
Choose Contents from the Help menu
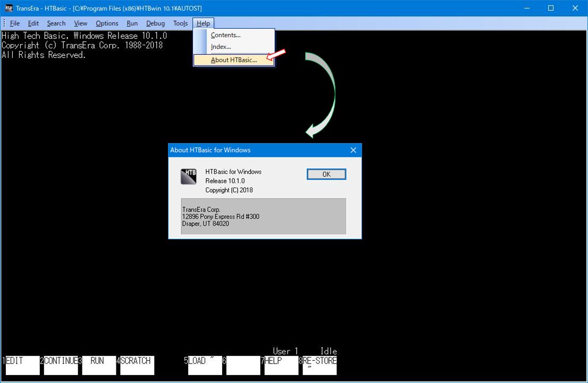(234, 35)
